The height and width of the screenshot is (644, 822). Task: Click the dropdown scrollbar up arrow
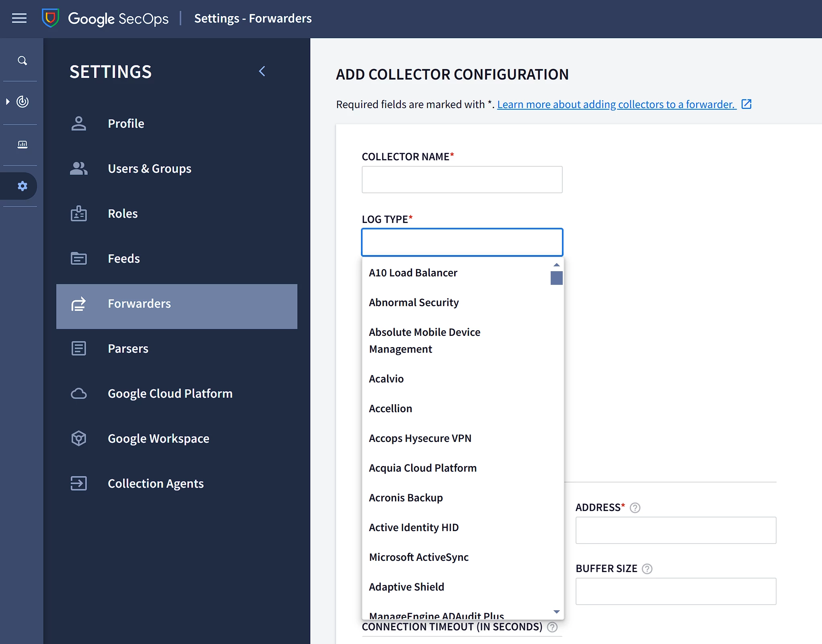point(556,265)
